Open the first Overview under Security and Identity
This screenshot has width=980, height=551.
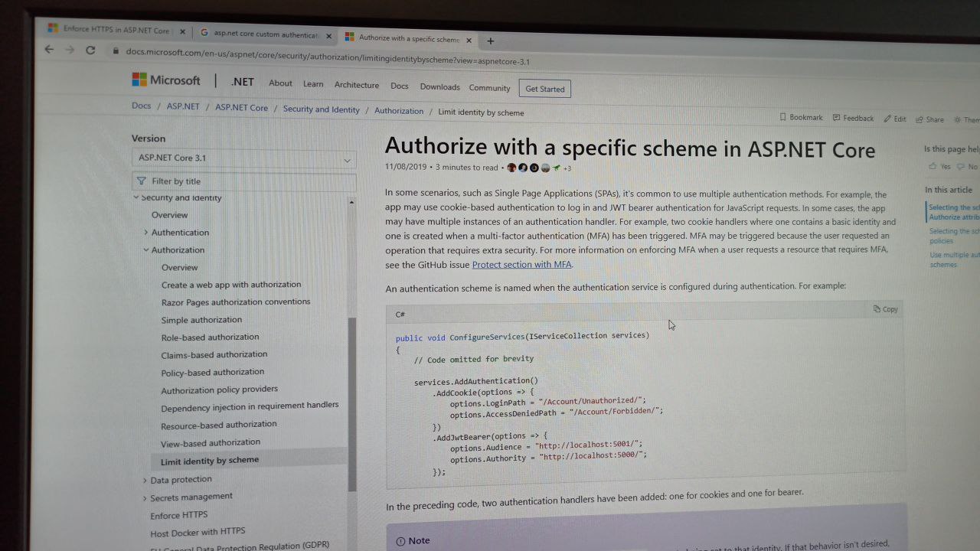[169, 215]
